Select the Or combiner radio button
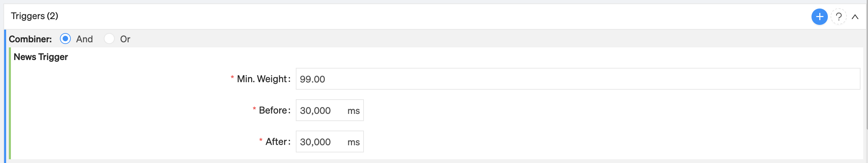The width and height of the screenshot is (868, 163). (109, 39)
